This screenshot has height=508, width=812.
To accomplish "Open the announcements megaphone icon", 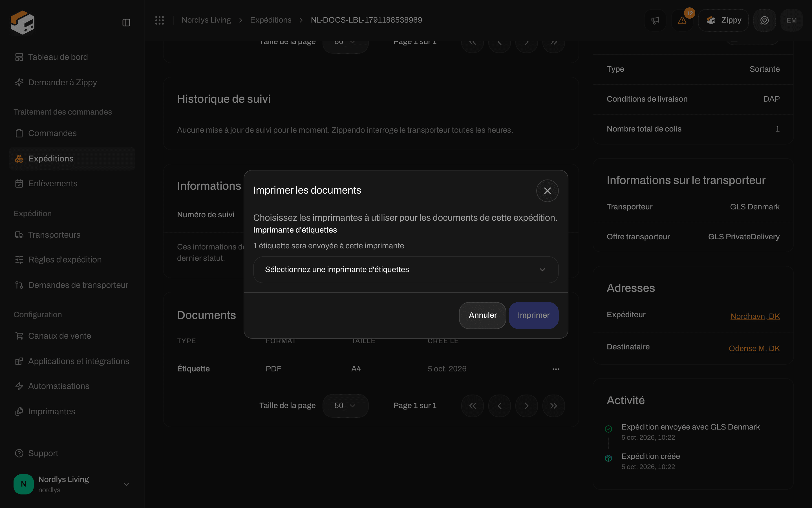I will click(655, 21).
